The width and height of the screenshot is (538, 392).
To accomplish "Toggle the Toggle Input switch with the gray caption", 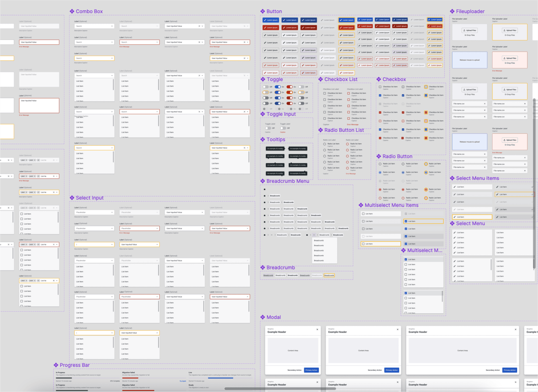I will pyautogui.click(x=268, y=128).
